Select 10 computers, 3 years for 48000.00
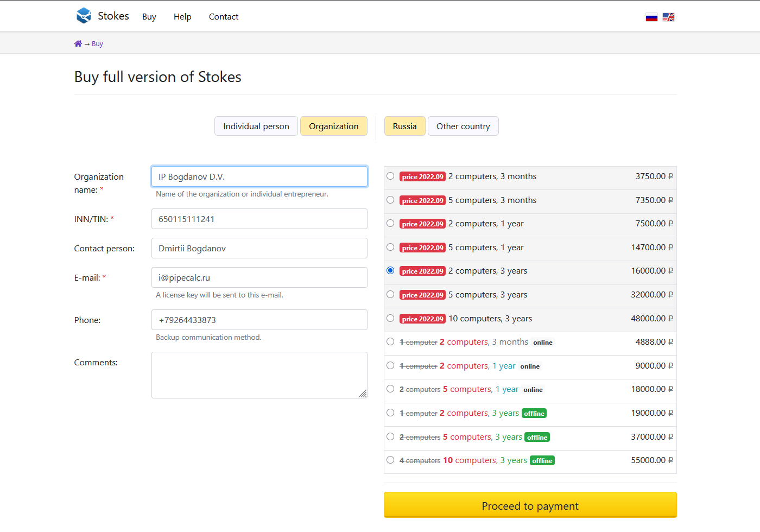 [x=390, y=319]
